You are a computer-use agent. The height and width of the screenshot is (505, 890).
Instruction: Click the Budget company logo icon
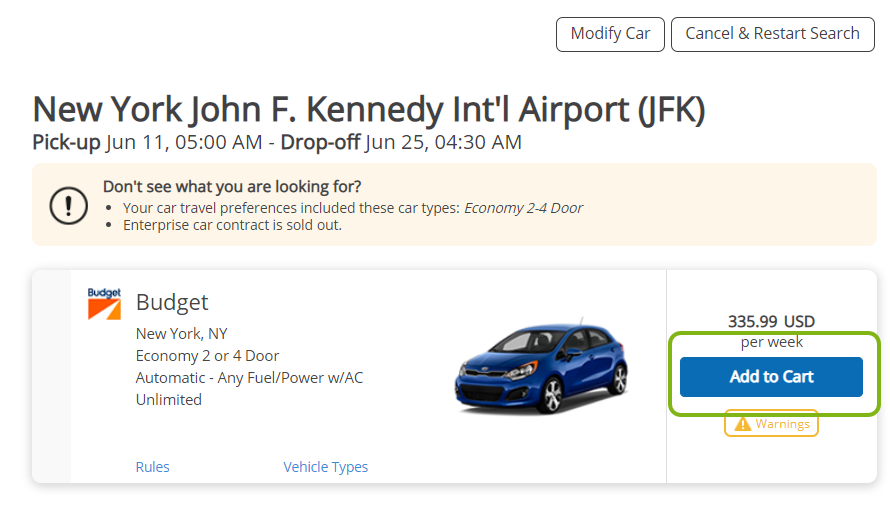point(104,304)
